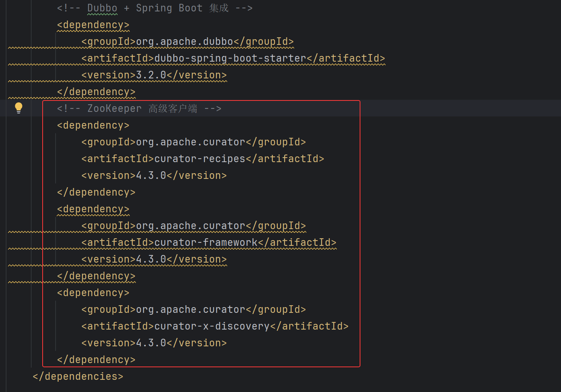Click the underlined opening dependency tag
The image size is (561, 392).
[93, 24]
